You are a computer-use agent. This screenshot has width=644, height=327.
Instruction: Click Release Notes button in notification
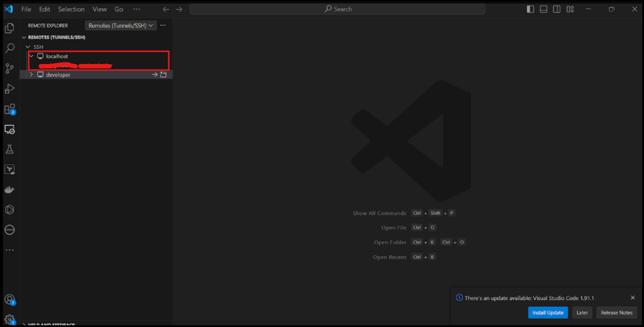point(616,312)
